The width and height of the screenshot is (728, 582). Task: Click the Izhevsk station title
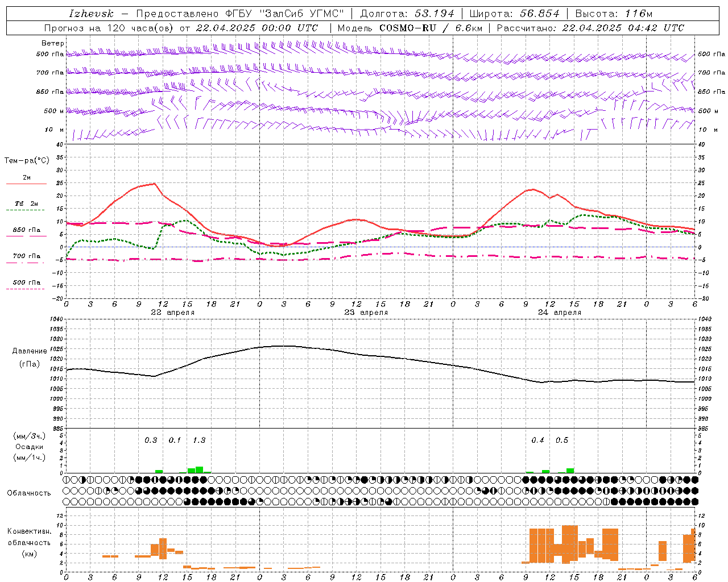click(91, 14)
